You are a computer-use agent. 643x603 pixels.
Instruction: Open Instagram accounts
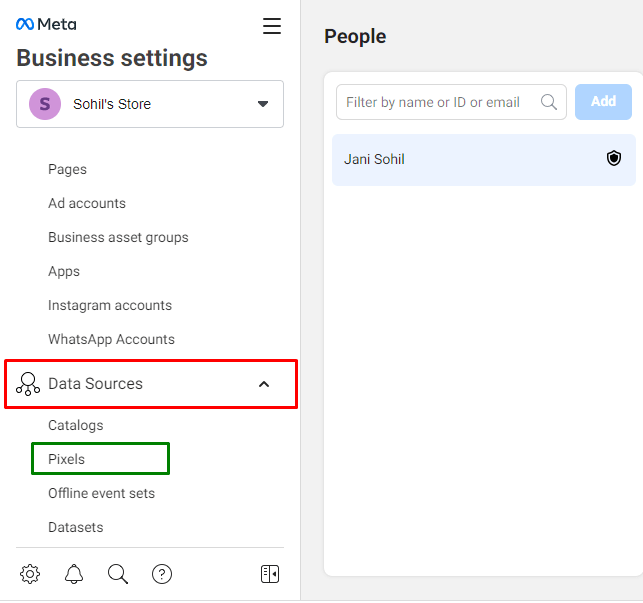(x=110, y=306)
